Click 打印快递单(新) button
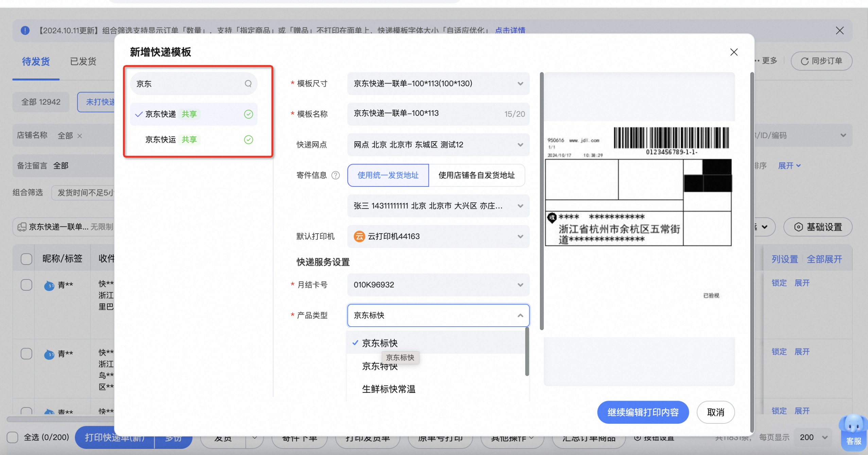This screenshot has width=868, height=455. tap(115, 437)
